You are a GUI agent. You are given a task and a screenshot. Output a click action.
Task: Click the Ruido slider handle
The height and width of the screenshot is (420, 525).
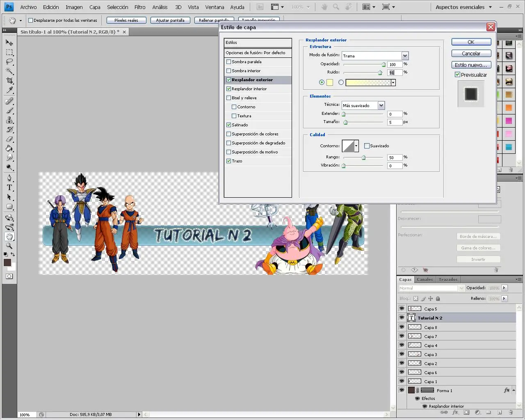pyautogui.click(x=380, y=73)
